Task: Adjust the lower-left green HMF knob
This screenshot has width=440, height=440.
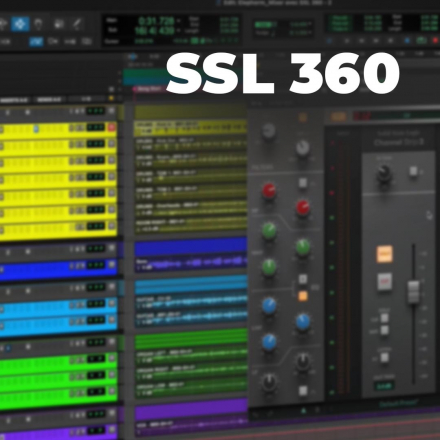Action: [269, 267]
